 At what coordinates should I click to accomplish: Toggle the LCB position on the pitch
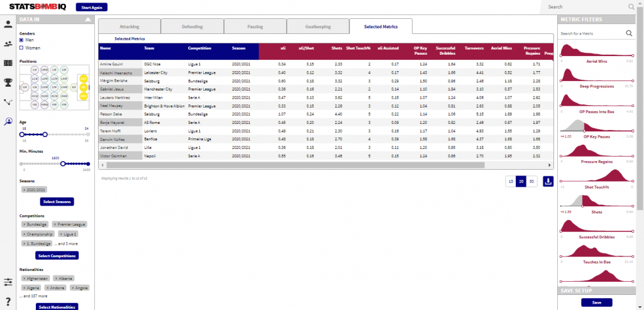[35, 79]
